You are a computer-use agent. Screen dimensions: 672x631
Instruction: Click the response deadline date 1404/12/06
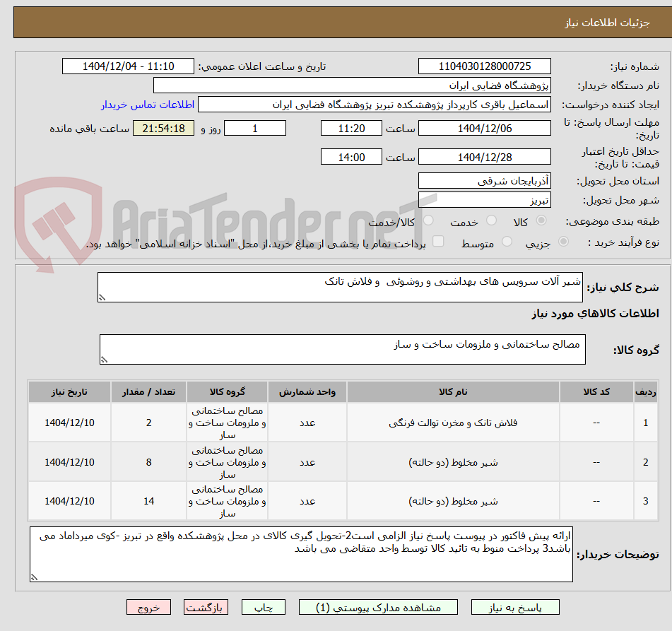(484, 128)
